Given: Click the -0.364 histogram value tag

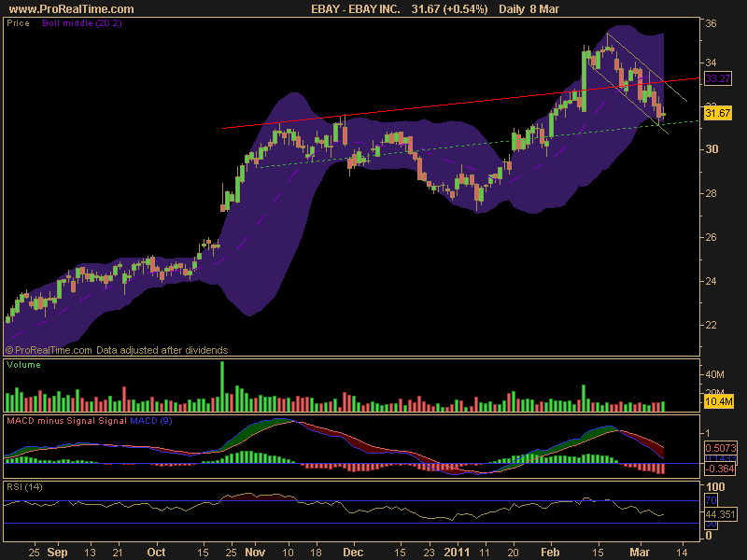Looking at the screenshot, I should [x=719, y=469].
